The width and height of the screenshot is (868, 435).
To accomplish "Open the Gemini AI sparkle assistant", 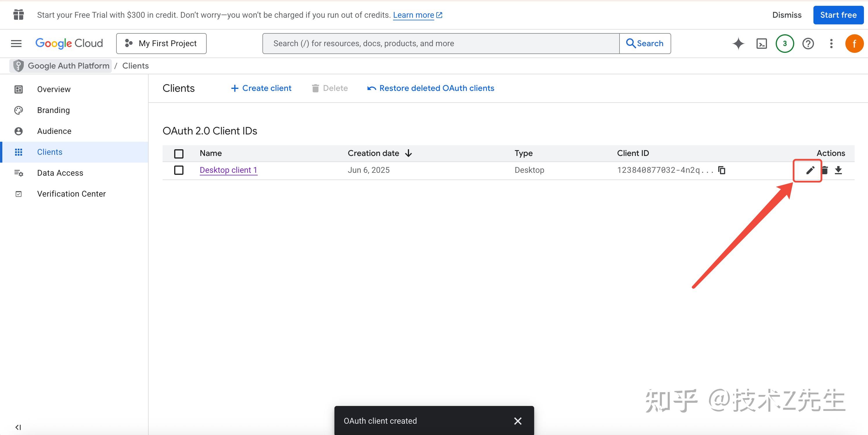I will click(x=738, y=44).
